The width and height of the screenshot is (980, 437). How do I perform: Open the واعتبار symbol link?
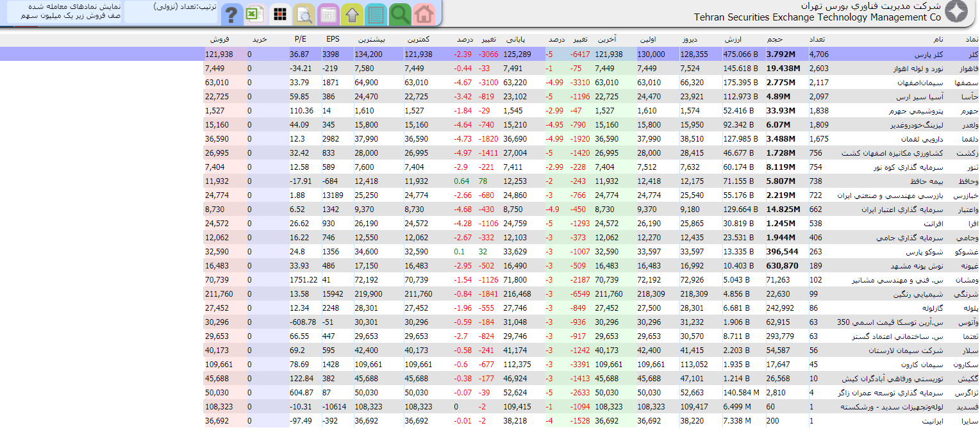coord(968,210)
